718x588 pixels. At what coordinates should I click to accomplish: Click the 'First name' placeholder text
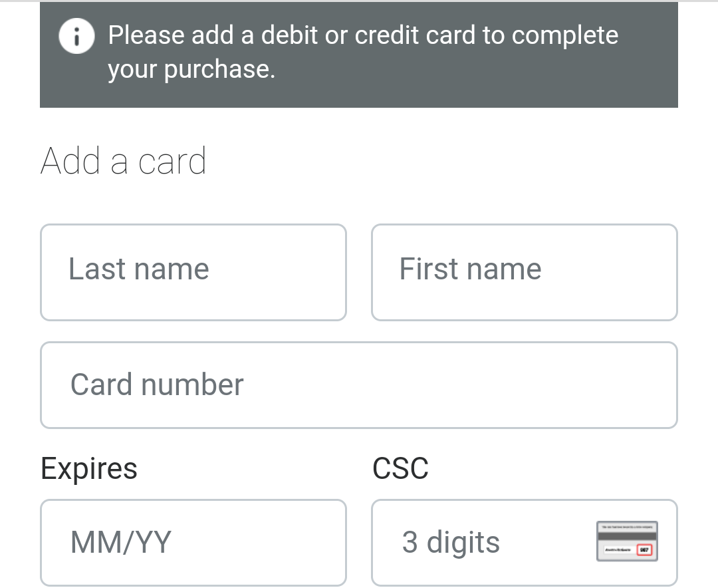click(470, 269)
